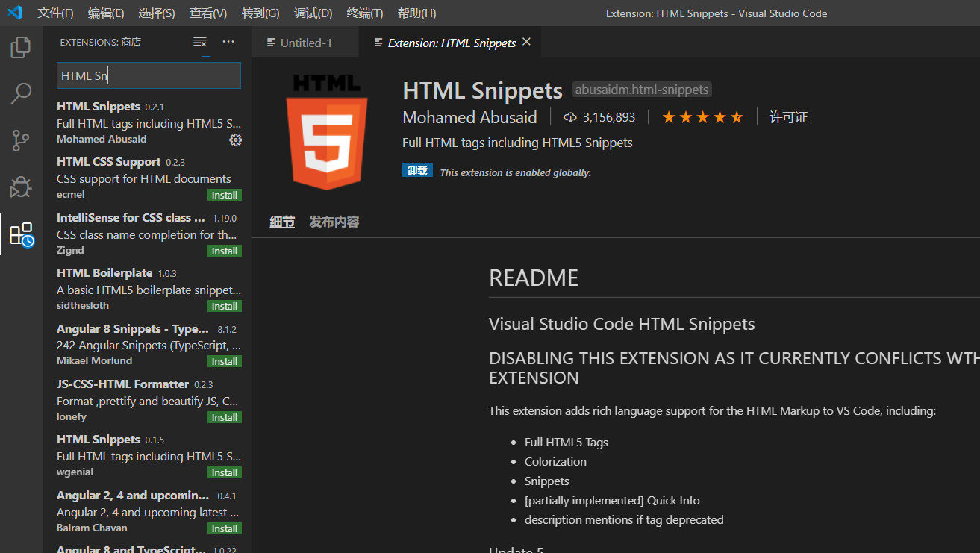Close the Extension: HTML Snippets tab
This screenshot has height=553, width=980.
(x=526, y=42)
